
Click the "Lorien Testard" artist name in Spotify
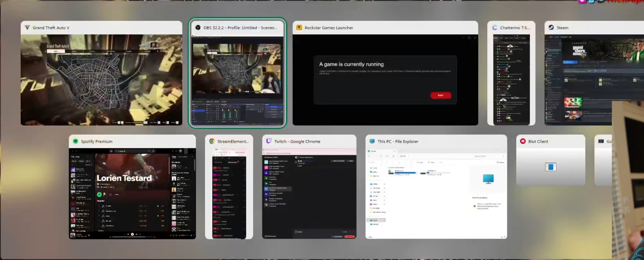coord(124,178)
